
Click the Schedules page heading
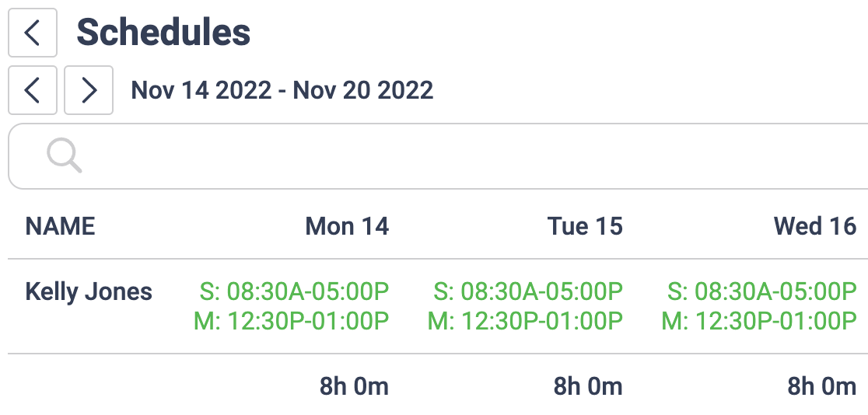(163, 33)
